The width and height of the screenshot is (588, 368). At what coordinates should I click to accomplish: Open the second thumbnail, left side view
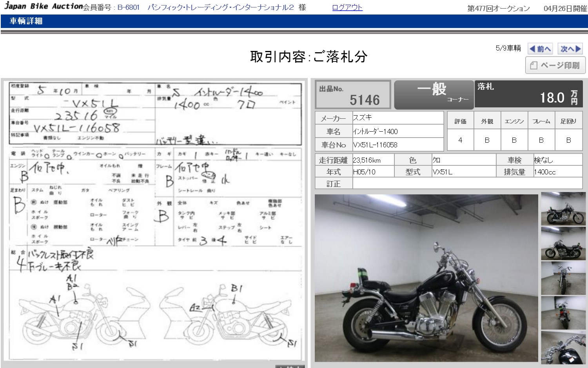563,243
